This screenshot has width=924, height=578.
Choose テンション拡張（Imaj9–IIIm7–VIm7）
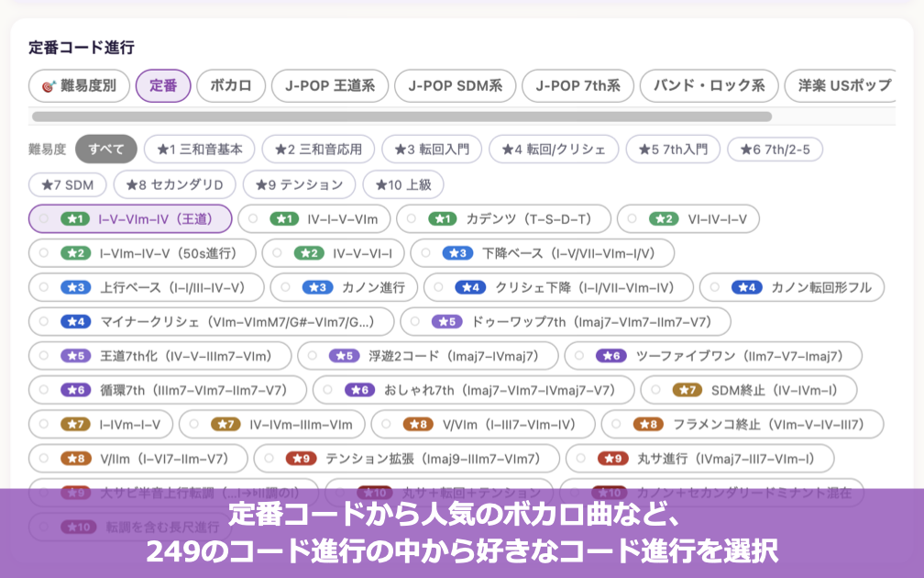coord(407,459)
